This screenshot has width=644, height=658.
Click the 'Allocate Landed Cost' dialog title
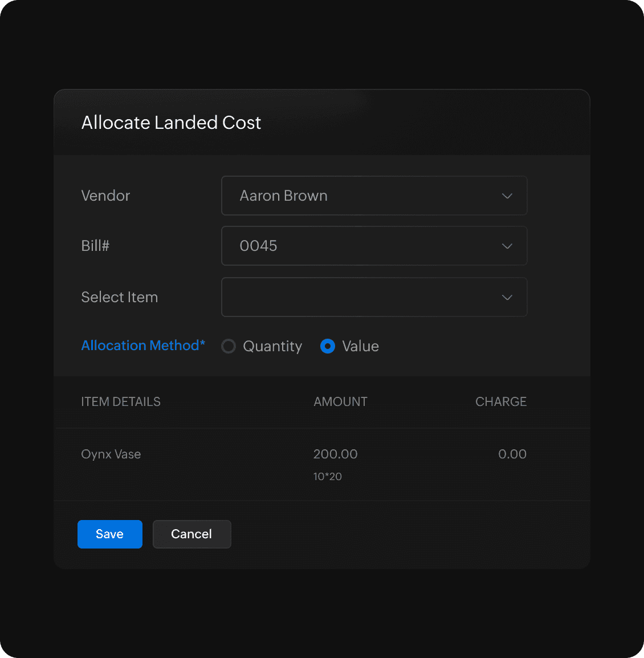point(171,123)
